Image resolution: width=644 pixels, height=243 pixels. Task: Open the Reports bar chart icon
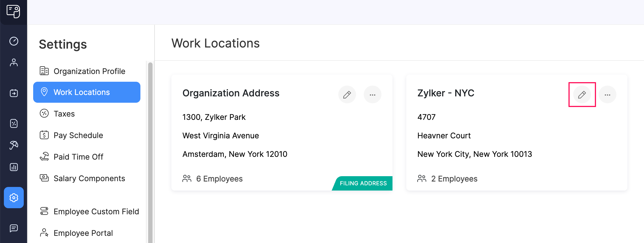pyautogui.click(x=14, y=167)
